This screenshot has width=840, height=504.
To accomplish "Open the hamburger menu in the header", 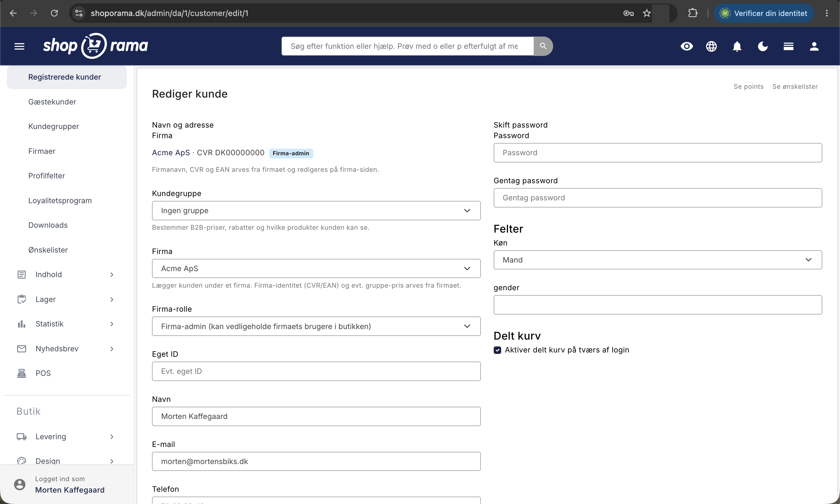I will pos(19,46).
